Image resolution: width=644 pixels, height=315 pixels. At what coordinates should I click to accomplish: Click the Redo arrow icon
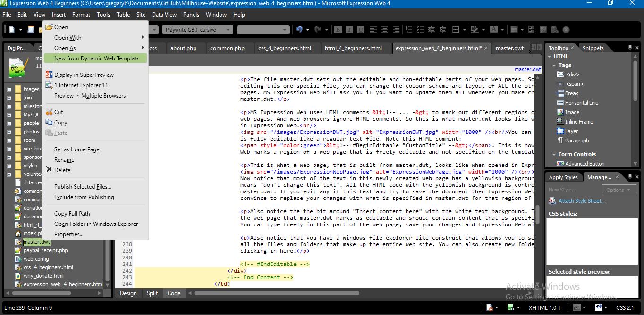[x=318, y=30]
